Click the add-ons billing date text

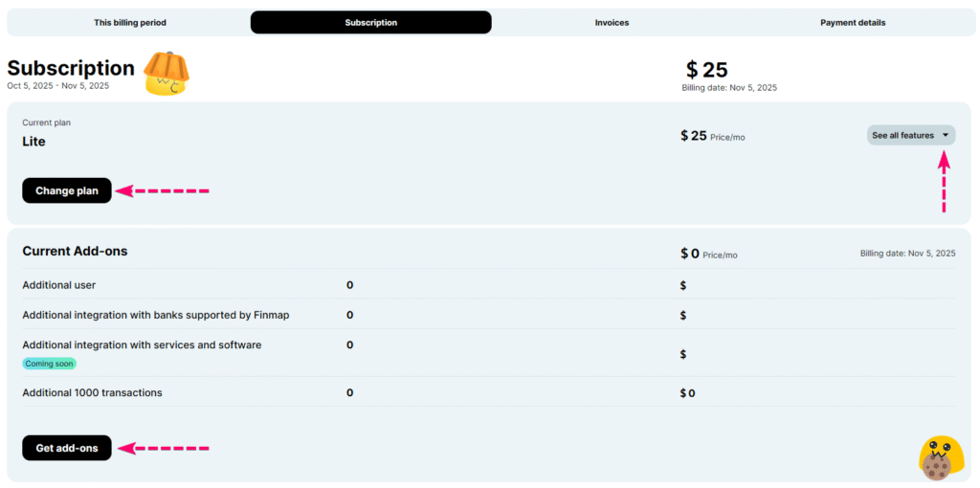[907, 254]
